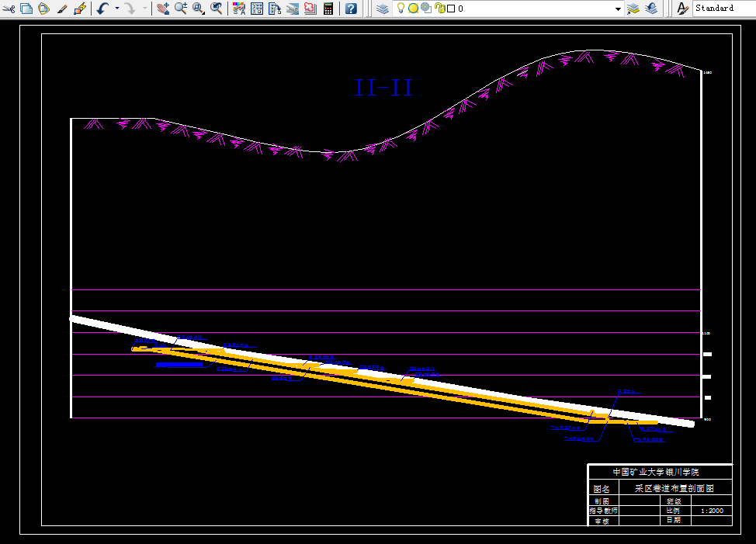Toggle layer 0 freeze sun icon
Viewport: 756px width, 544px height.
pyautogui.click(x=413, y=9)
